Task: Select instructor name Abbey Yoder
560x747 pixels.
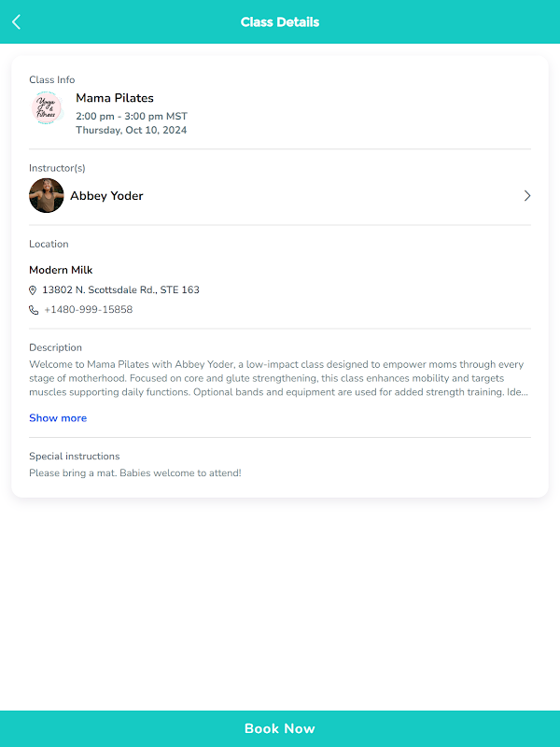Action: click(x=106, y=196)
